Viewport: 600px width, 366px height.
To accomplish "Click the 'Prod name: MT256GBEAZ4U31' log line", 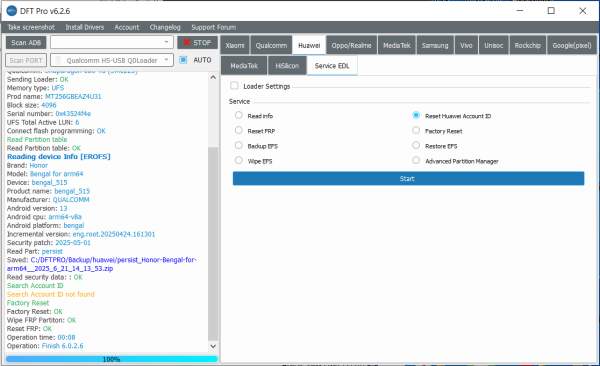I will point(54,96).
